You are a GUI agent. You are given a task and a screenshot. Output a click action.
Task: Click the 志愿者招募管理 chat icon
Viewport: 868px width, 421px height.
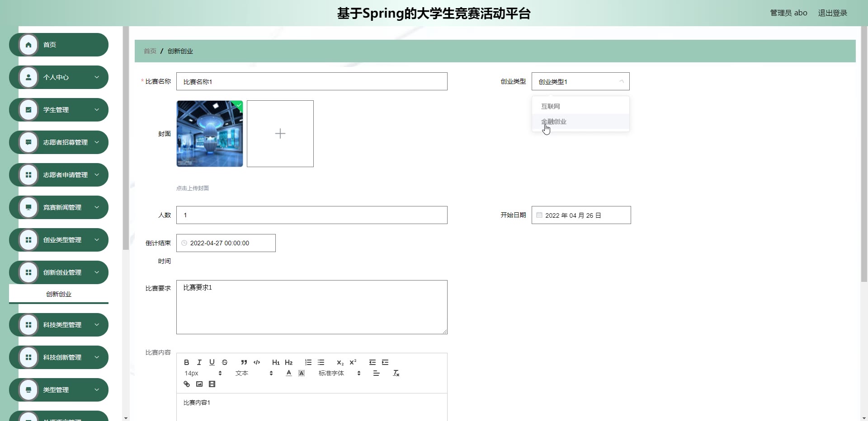[x=28, y=142]
